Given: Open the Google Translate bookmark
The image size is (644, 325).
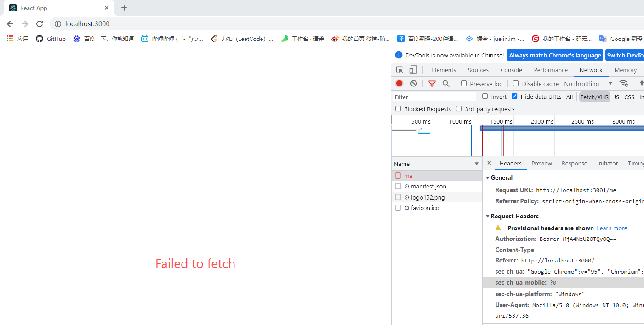Looking at the screenshot, I should click(x=621, y=39).
